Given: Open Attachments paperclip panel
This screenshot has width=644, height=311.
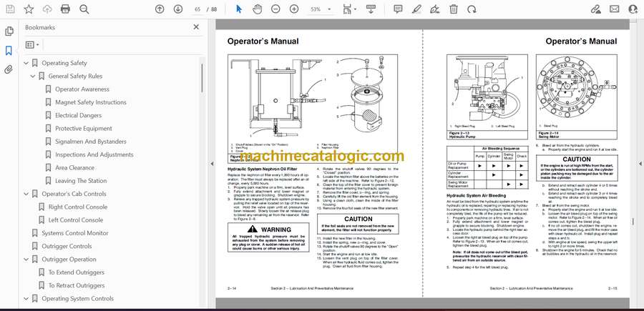Looking at the screenshot, I should coord(9,69).
